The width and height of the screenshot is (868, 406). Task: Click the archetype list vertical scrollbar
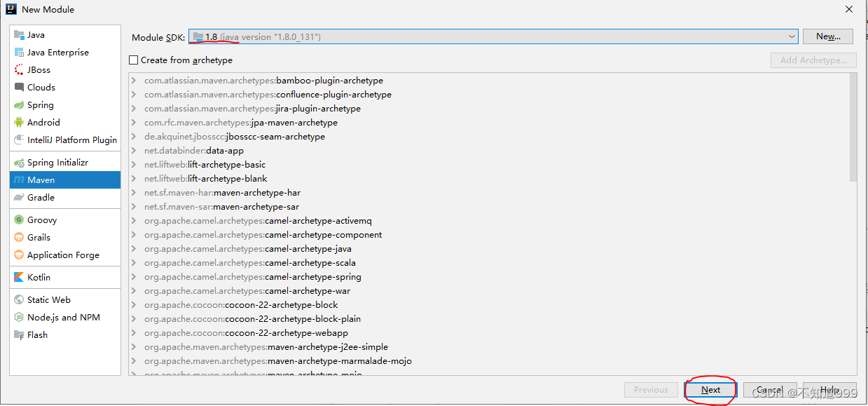(x=853, y=126)
